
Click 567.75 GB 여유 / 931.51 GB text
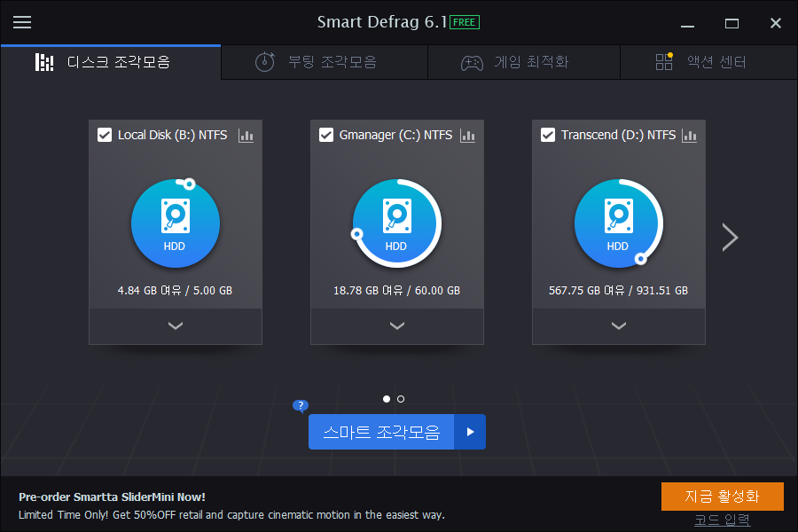click(618, 291)
